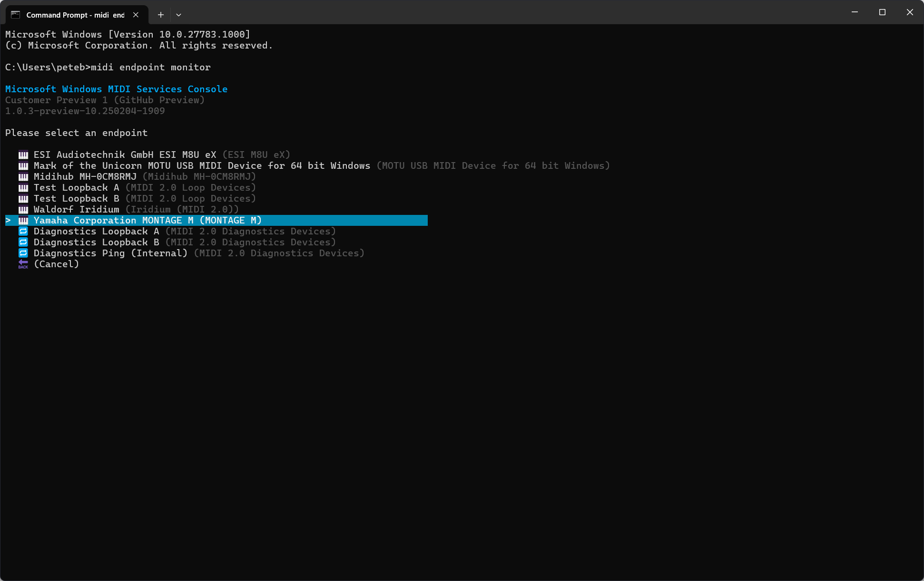
Task: Select the Test Loopback B endpoint
Action: point(145,199)
